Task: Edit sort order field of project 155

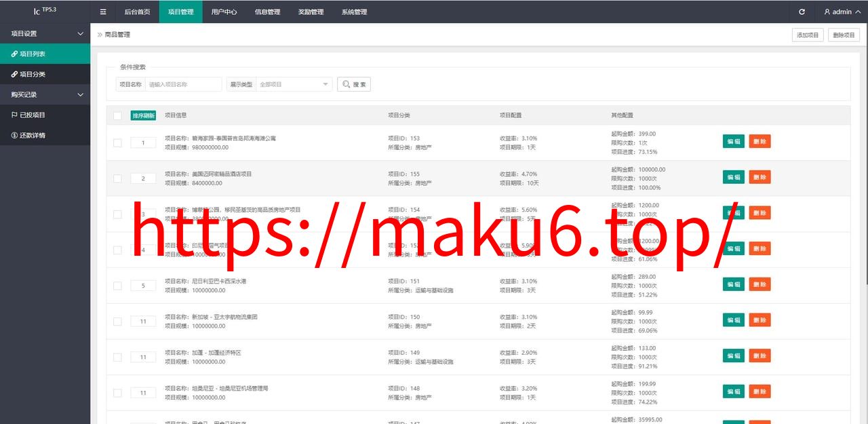Action: (x=143, y=178)
